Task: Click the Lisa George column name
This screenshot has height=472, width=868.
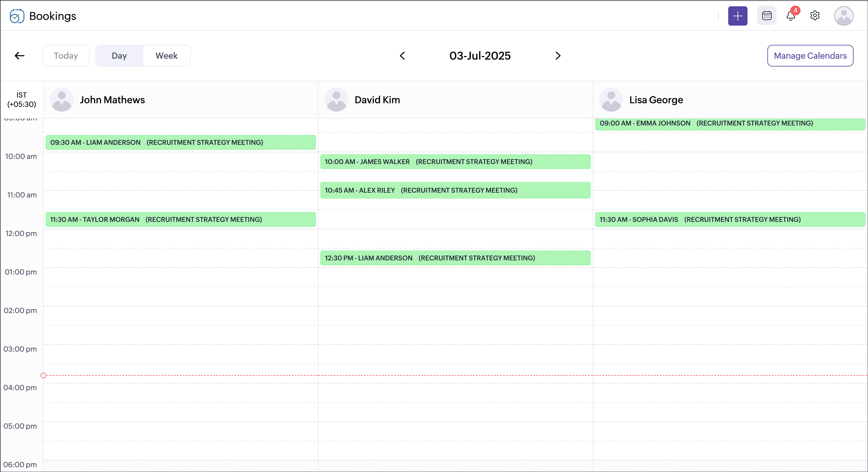Action: (656, 100)
